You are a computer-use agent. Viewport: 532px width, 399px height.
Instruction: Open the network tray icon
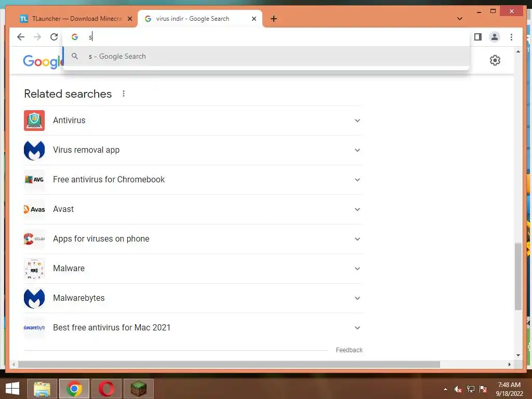[471, 389]
